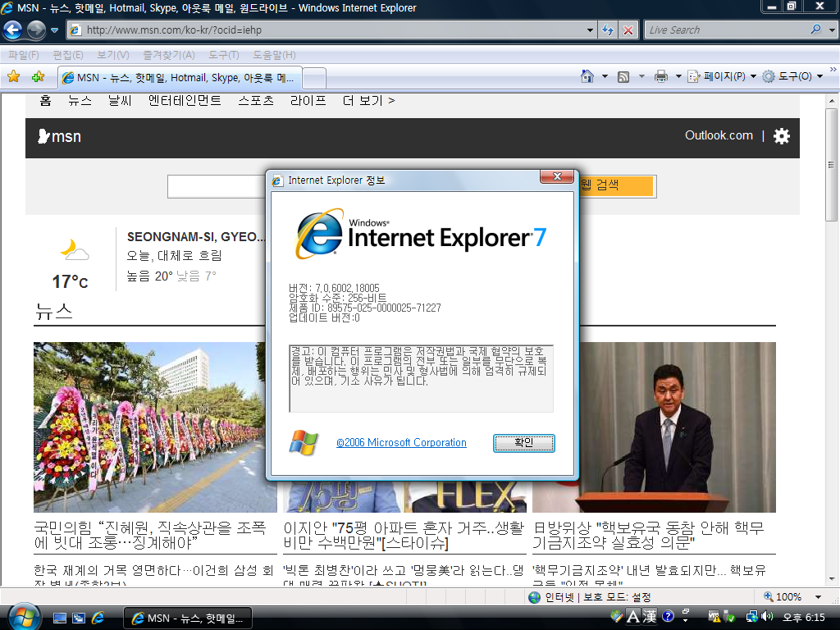Select the MSN browser tab
This screenshot has width=840, height=630.
click(180, 78)
